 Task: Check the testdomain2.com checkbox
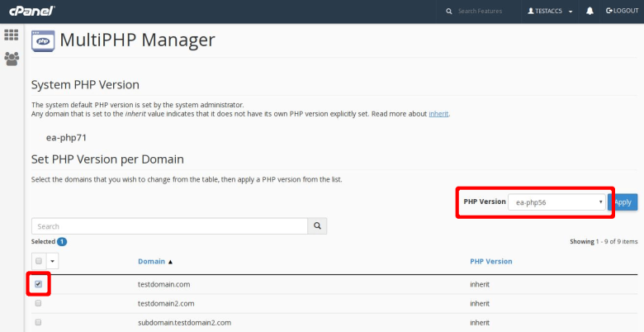[x=38, y=303]
